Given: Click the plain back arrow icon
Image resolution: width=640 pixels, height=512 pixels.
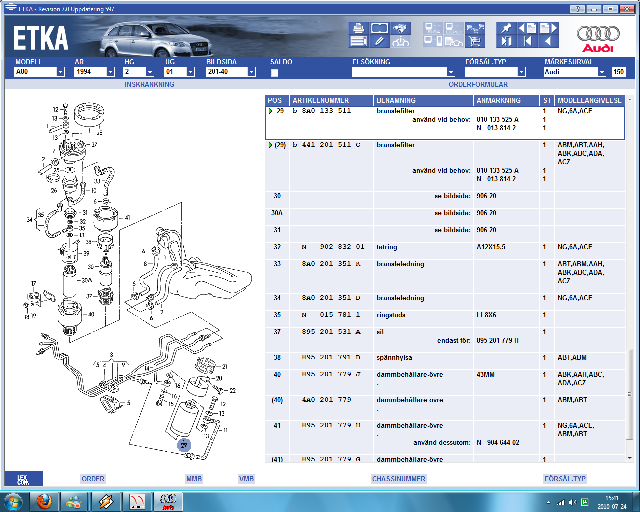Looking at the screenshot, I should click(548, 41).
